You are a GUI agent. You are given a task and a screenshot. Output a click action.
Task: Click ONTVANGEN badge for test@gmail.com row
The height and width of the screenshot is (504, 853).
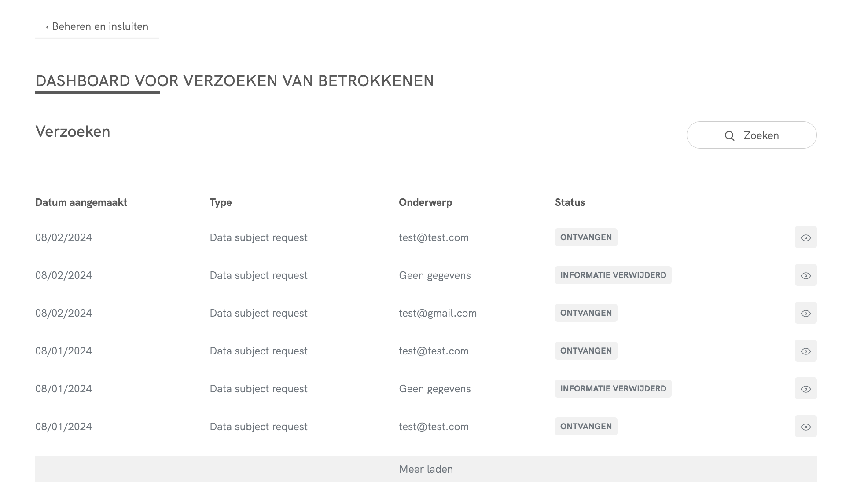(x=586, y=313)
